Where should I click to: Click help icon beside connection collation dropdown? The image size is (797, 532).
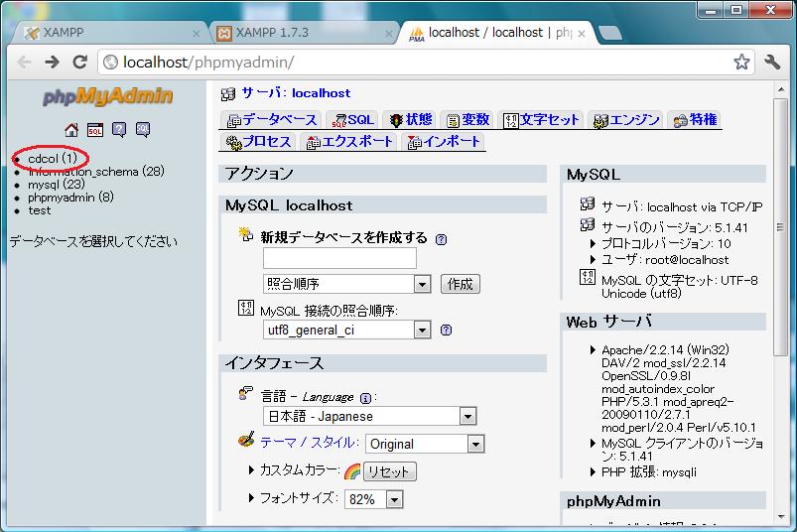pyautogui.click(x=446, y=331)
